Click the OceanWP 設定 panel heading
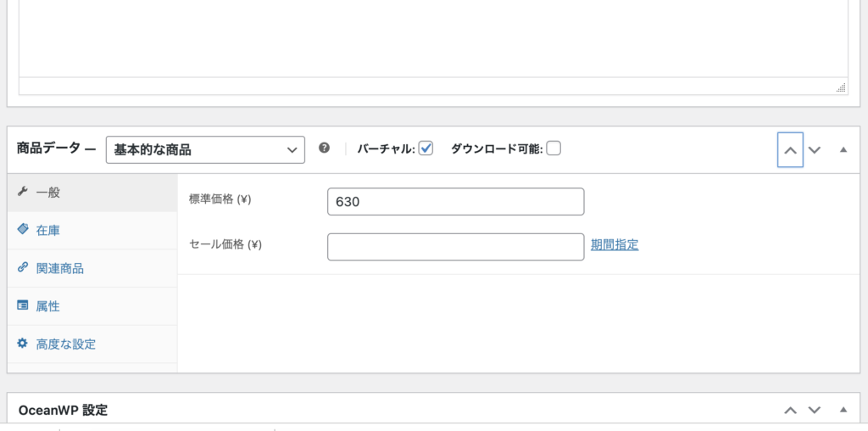868x431 pixels. point(63,410)
